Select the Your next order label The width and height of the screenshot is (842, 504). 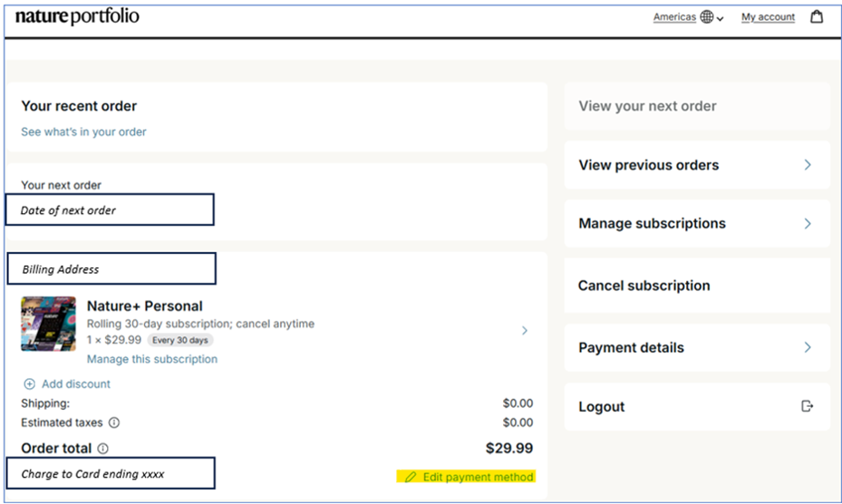click(x=62, y=185)
